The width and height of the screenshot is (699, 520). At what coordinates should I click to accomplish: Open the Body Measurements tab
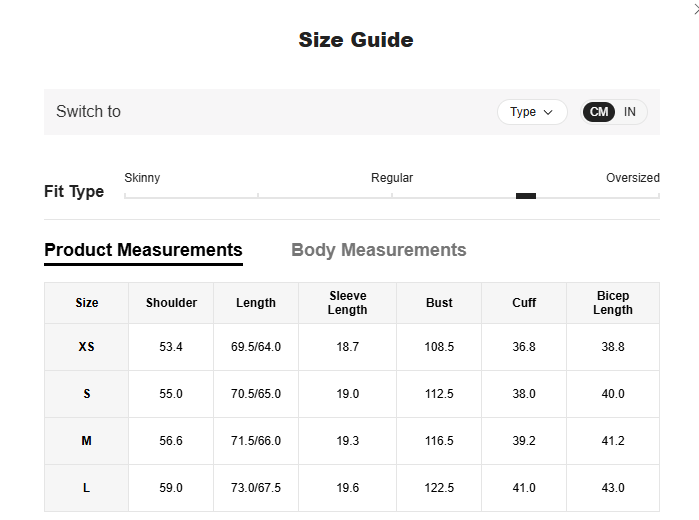(378, 250)
